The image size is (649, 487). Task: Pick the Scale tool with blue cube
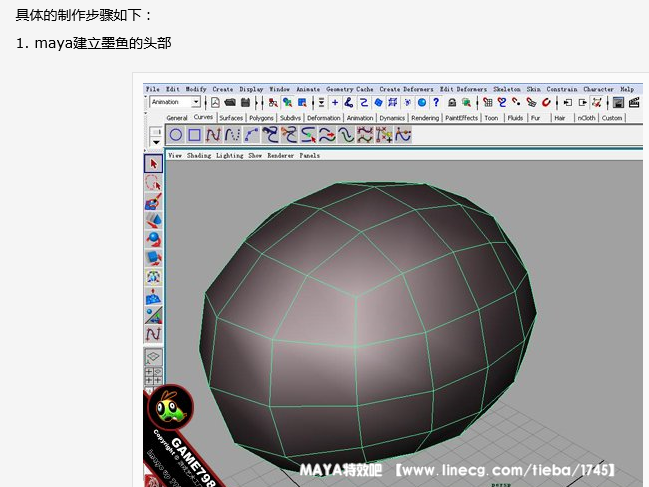tap(154, 258)
